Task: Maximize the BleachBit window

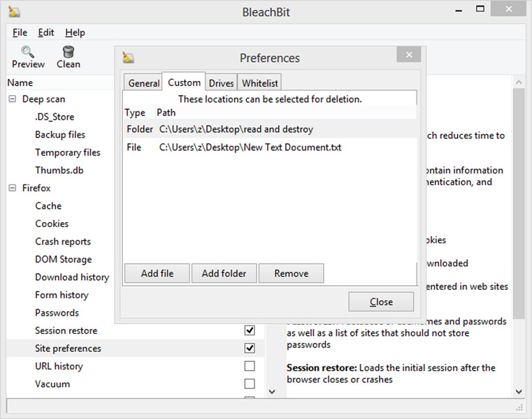Action: point(480,9)
